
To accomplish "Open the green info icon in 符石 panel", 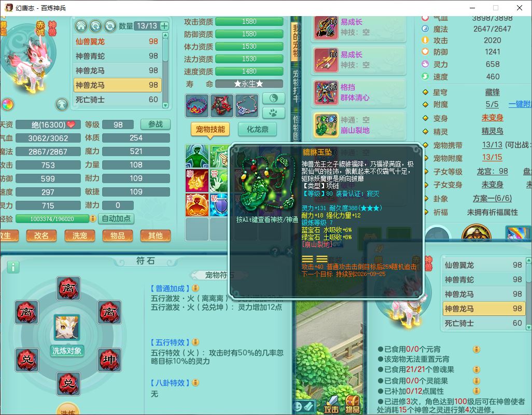I will pos(13,267).
